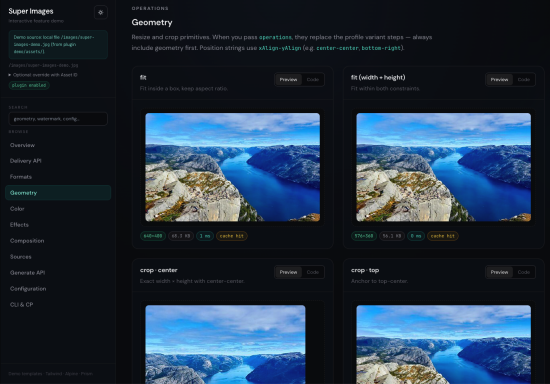
Task: Navigate to the Color section
Action: point(58,209)
